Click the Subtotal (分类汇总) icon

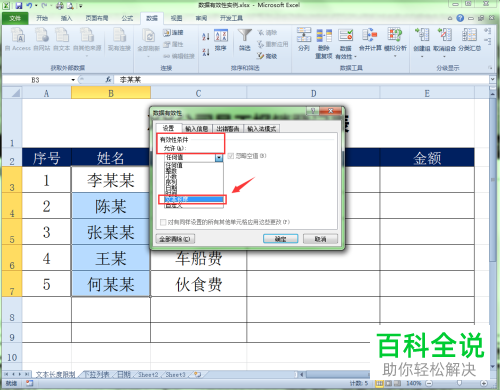tap(469, 35)
